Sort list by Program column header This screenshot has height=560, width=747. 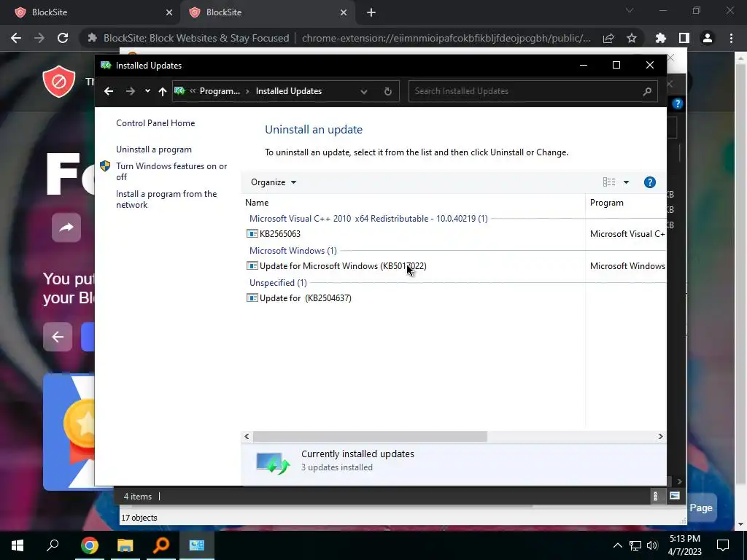pyautogui.click(x=625, y=203)
